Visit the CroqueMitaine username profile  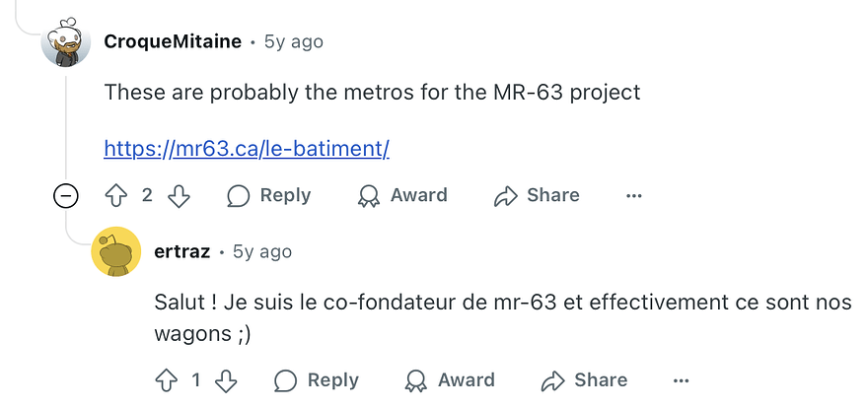pos(173,41)
